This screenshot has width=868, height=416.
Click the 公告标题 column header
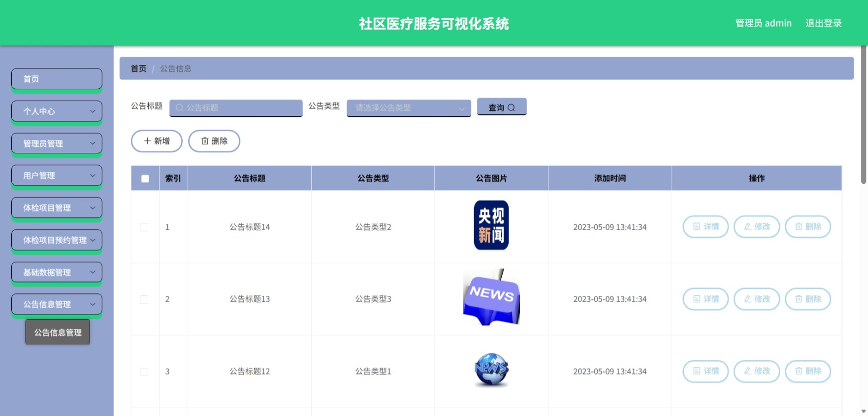click(x=250, y=178)
